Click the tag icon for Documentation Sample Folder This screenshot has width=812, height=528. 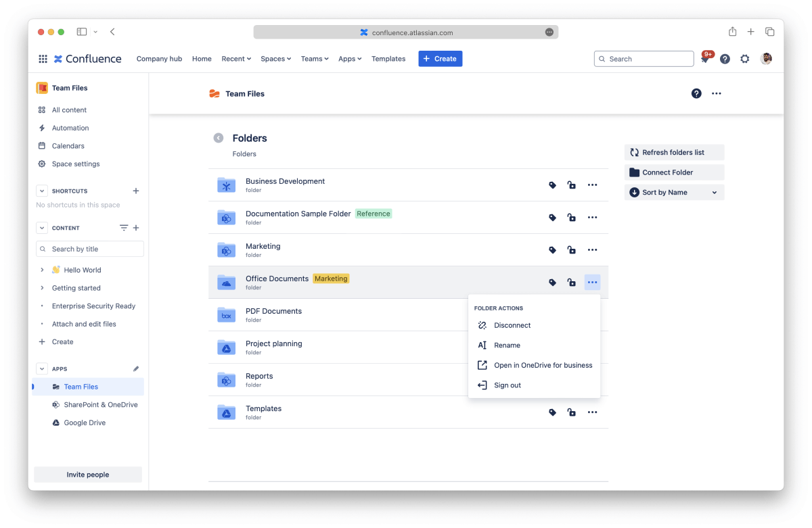pos(552,218)
